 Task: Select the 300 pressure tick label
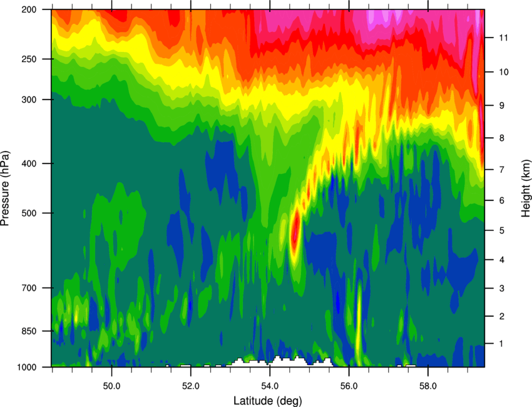click(x=29, y=100)
